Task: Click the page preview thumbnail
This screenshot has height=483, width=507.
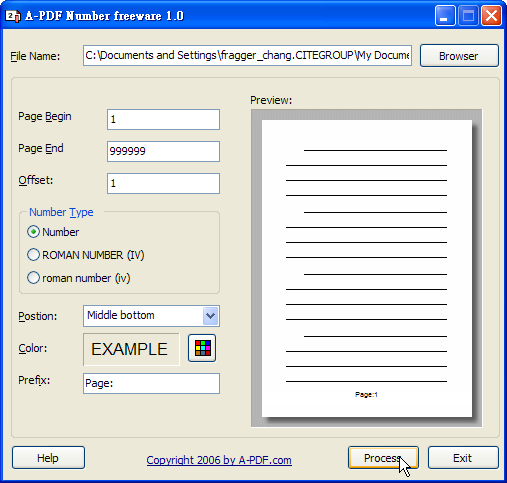Action: pyautogui.click(x=367, y=268)
